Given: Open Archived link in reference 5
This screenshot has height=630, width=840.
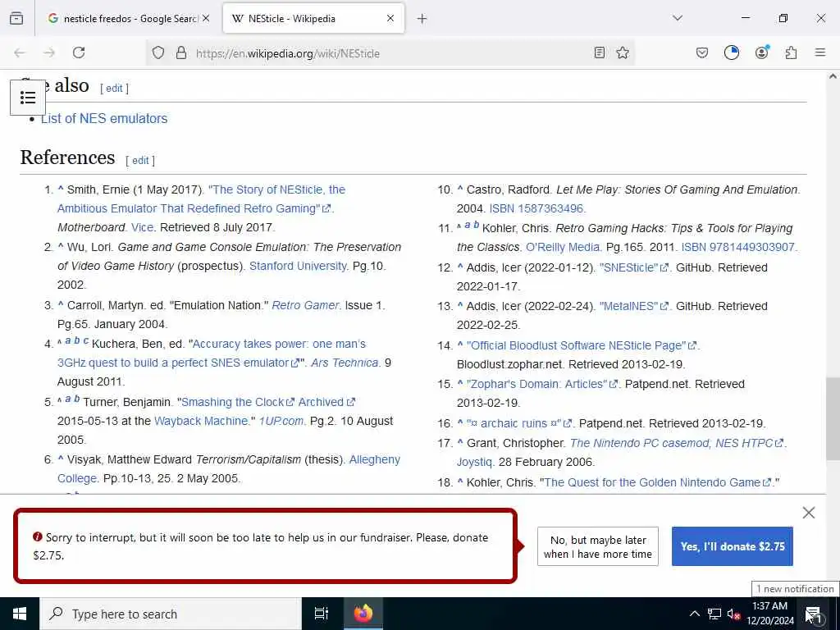Looking at the screenshot, I should 326,402.
